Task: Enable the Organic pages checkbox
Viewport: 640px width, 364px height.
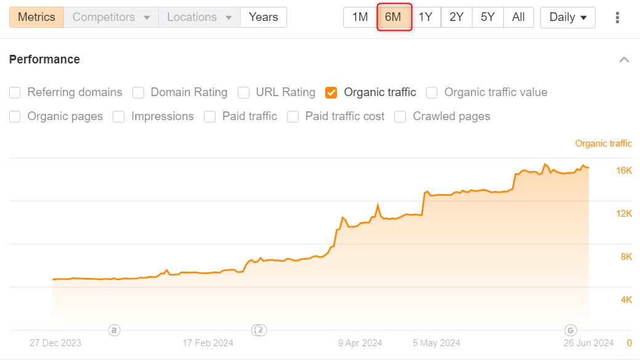Action: point(15,116)
